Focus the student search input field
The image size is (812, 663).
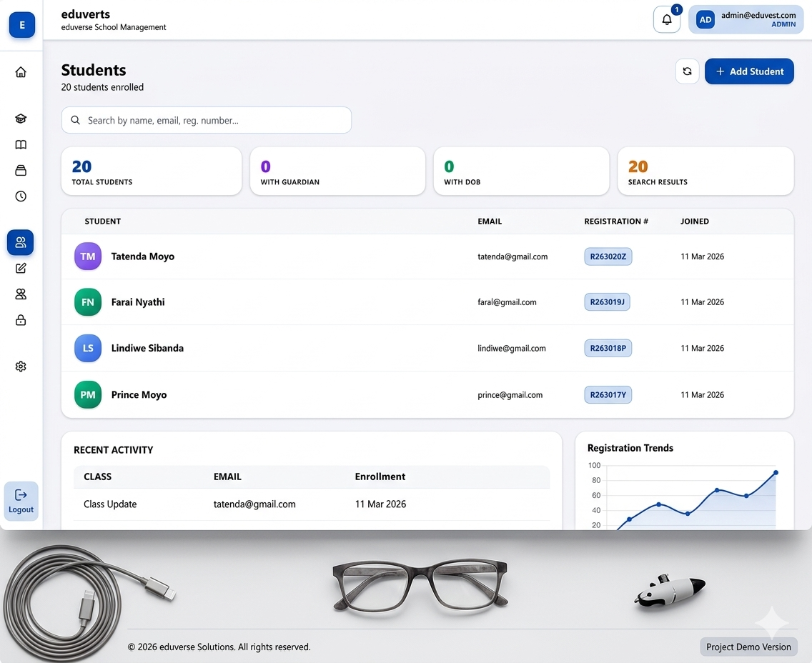click(207, 120)
